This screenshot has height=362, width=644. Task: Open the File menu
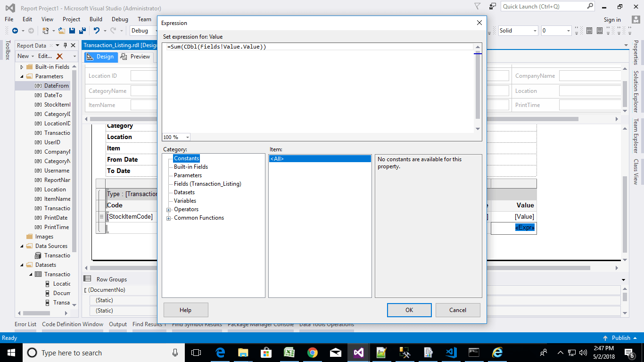[9, 19]
